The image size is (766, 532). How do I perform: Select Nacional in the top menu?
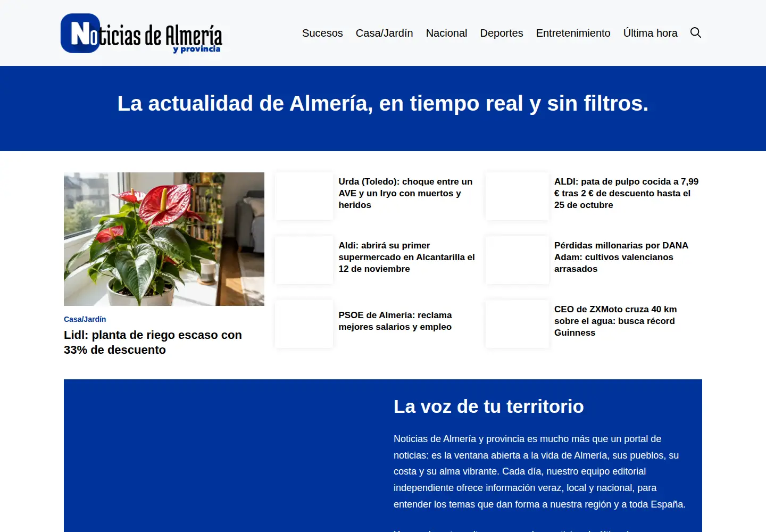pyautogui.click(x=446, y=33)
